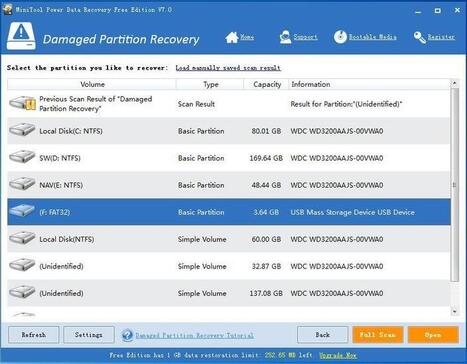Image resolution: width=467 pixels, height=364 pixels.
Task: Open the Damaged Partition Recovery Tutorial link
Action: (195, 335)
